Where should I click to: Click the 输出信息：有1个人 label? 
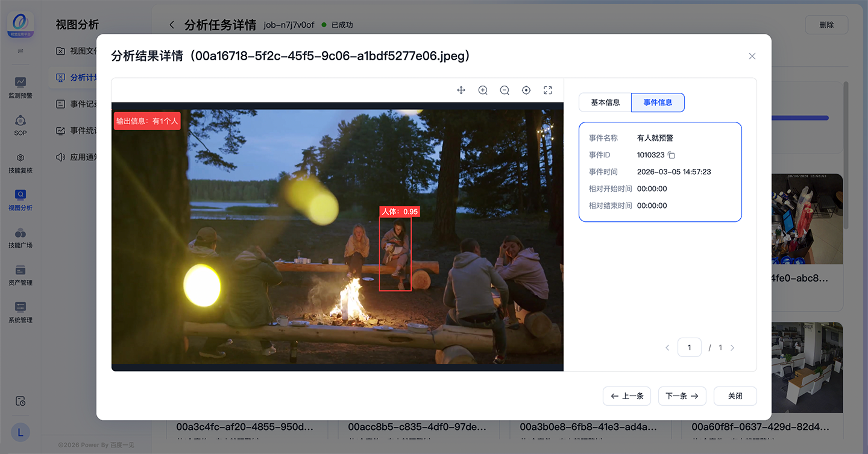147,121
